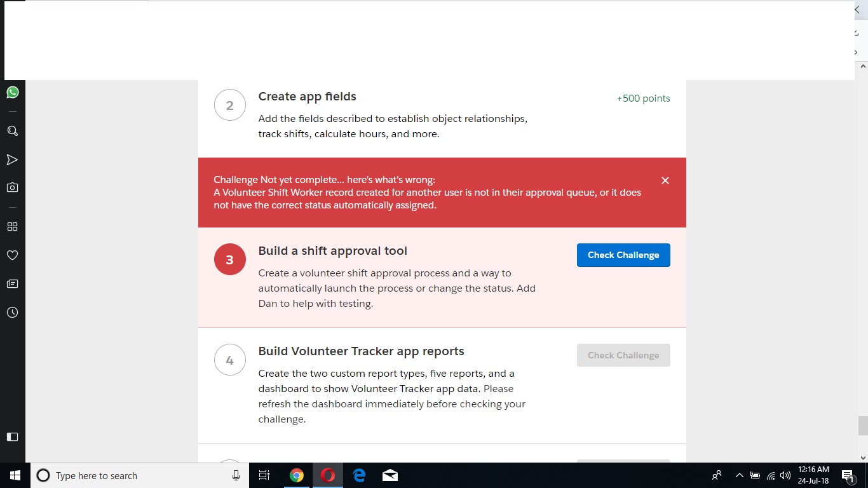The width and height of the screenshot is (868, 488).
Task: Click the page scrollbar thumb
Action: (862, 426)
